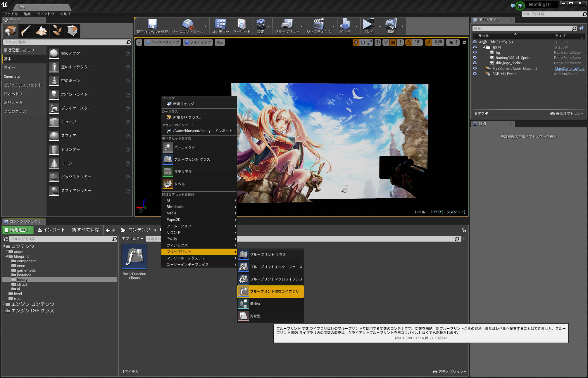Expand the asset folder in content tree
588x378 pixels.
(6, 252)
